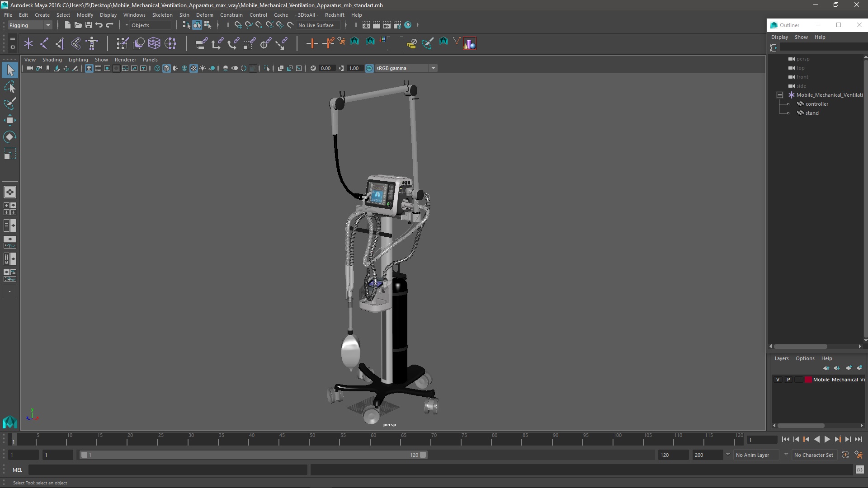Open the Deform menu
The width and height of the screenshot is (868, 488).
pyautogui.click(x=204, y=15)
